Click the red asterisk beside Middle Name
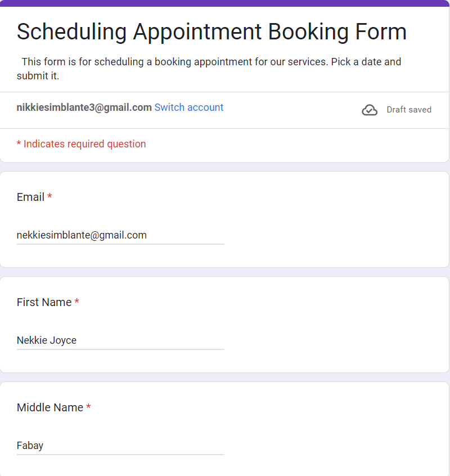450x476 pixels. [88, 407]
